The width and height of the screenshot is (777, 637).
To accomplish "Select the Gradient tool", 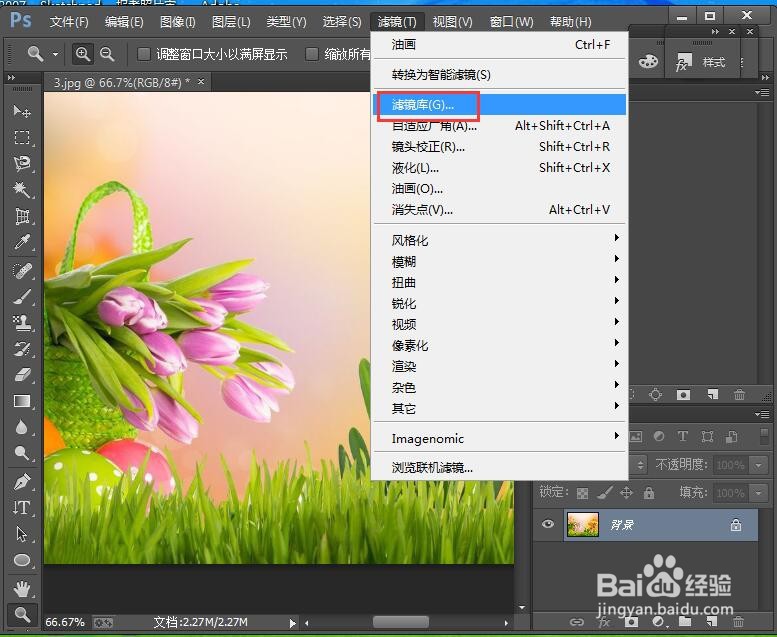I will pos(22,401).
